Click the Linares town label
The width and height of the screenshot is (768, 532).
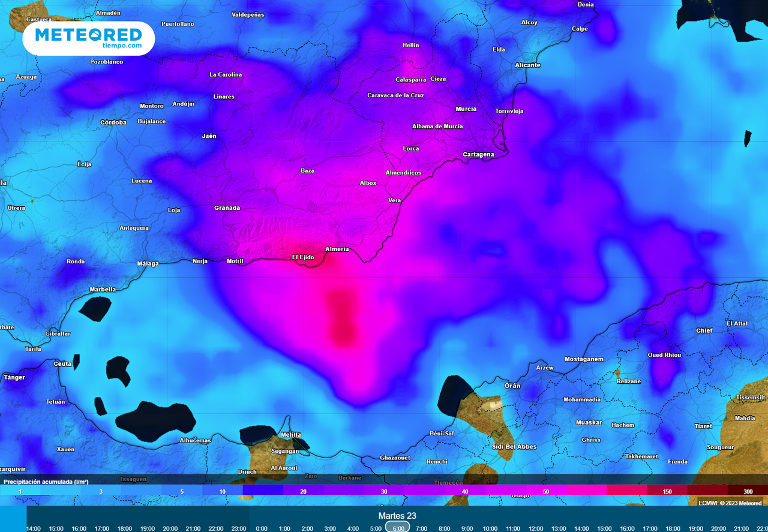tap(224, 97)
